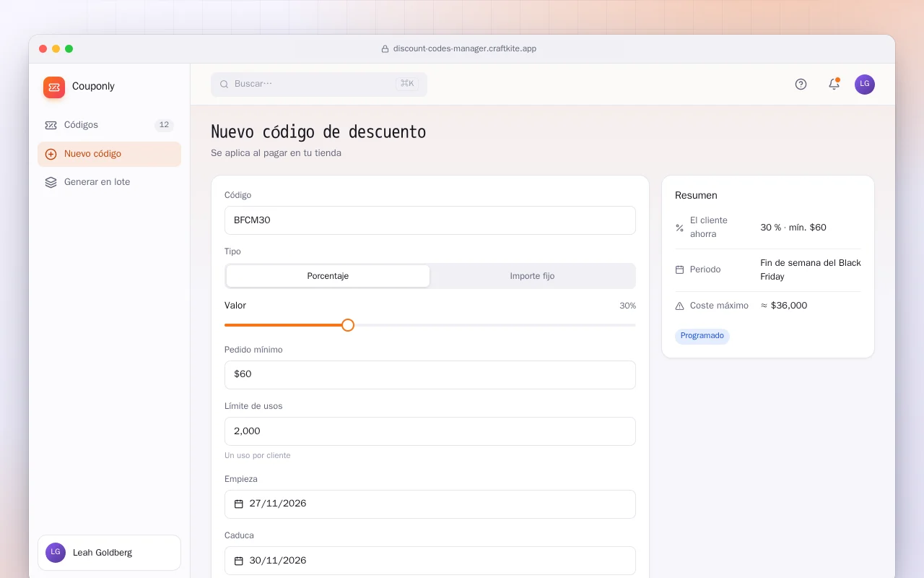The width and height of the screenshot is (924, 578).
Task: Click the lock icon in address bar
Action: click(x=385, y=49)
